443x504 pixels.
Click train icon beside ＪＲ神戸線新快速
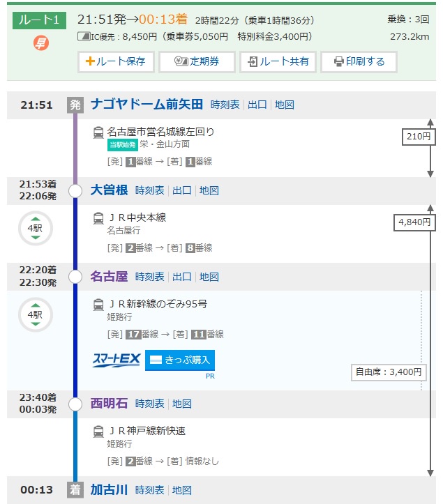tap(98, 432)
